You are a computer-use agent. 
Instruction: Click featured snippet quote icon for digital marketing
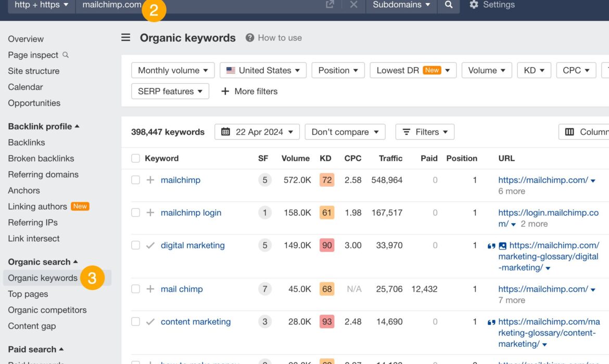(491, 245)
